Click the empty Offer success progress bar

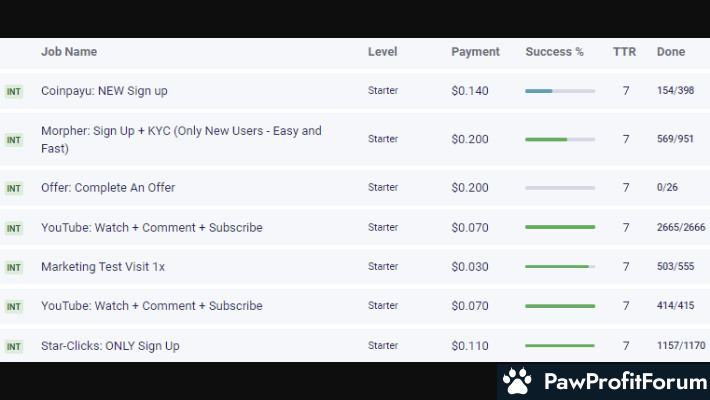coord(560,188)
